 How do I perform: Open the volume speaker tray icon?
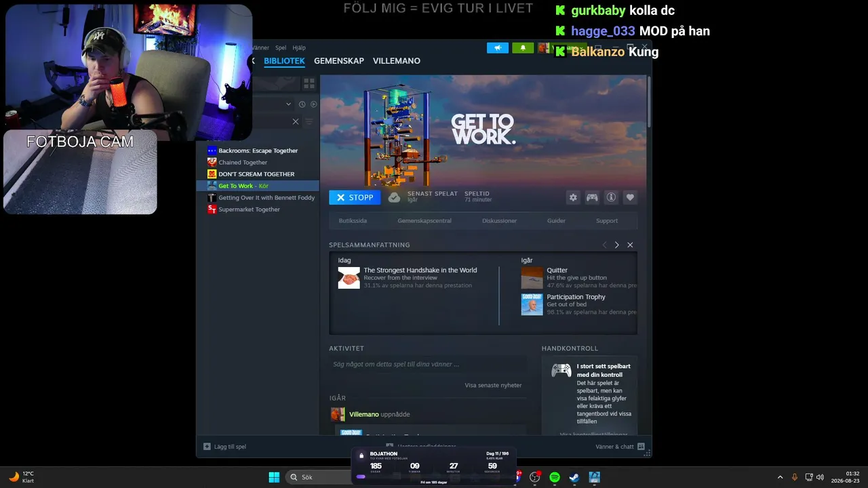[820, 477]
